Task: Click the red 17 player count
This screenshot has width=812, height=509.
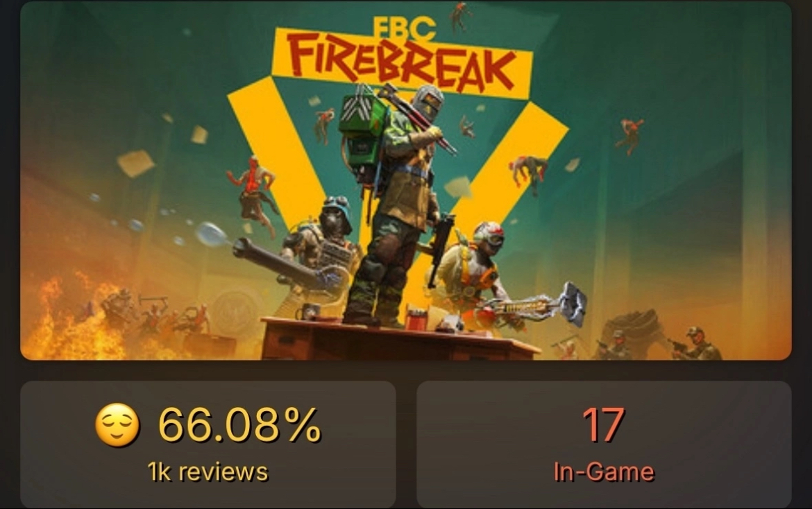Action: 603,424
